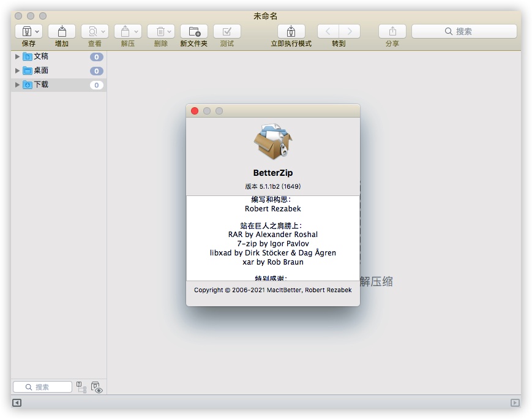
Task: Click the 增加 (Add) toolbar icon
Action: pyautogui.click(x=62, y=31)
